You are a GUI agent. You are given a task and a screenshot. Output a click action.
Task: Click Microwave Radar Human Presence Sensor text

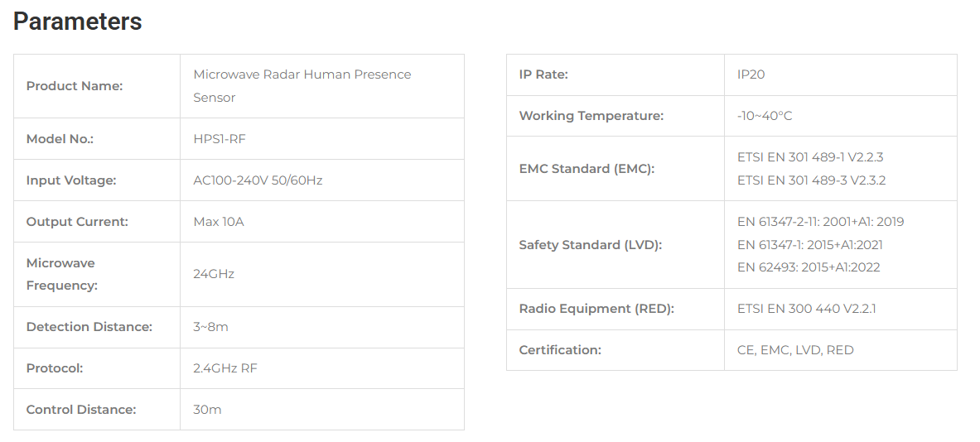coord(302,86)
